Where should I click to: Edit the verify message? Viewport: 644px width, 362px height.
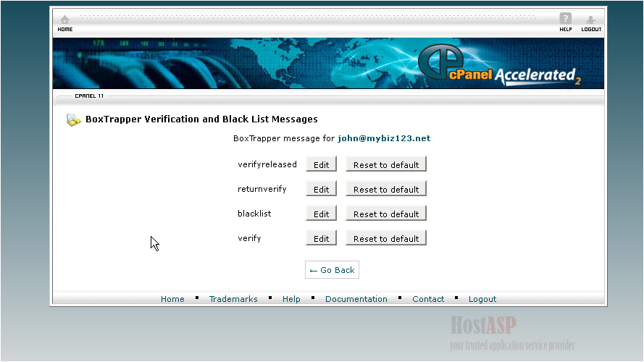[322, 239]
